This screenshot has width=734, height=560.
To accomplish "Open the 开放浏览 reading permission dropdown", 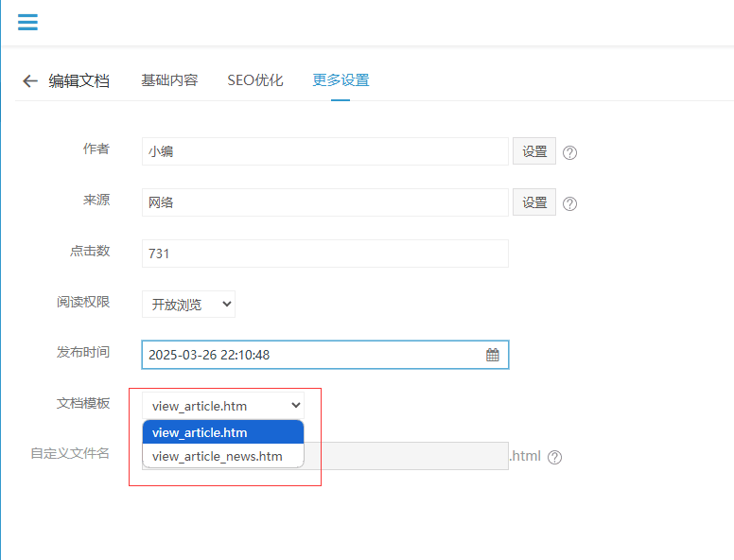I will point(188,305).
